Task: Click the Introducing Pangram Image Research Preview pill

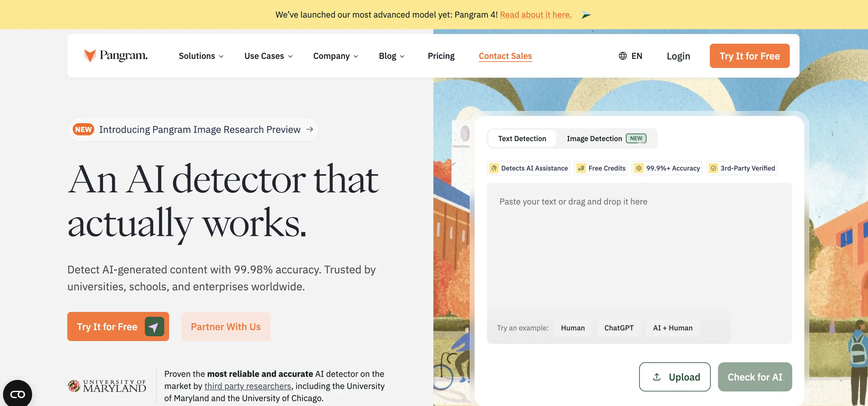Action: point(193,129)
